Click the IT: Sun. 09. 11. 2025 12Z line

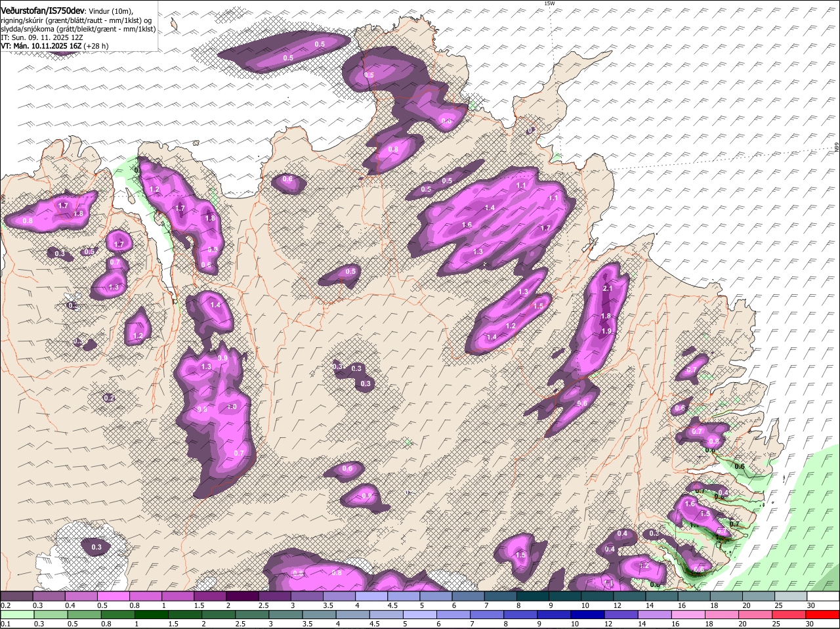coord(42,37)
